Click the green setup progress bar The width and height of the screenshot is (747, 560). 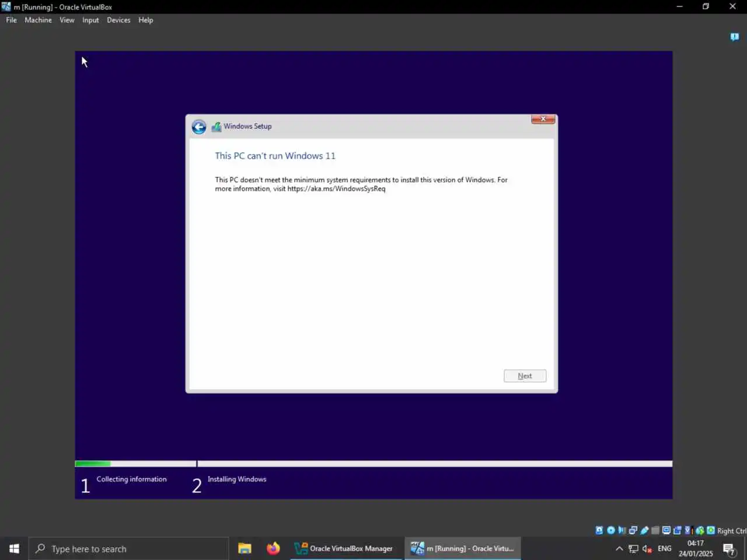pos(93,464)
